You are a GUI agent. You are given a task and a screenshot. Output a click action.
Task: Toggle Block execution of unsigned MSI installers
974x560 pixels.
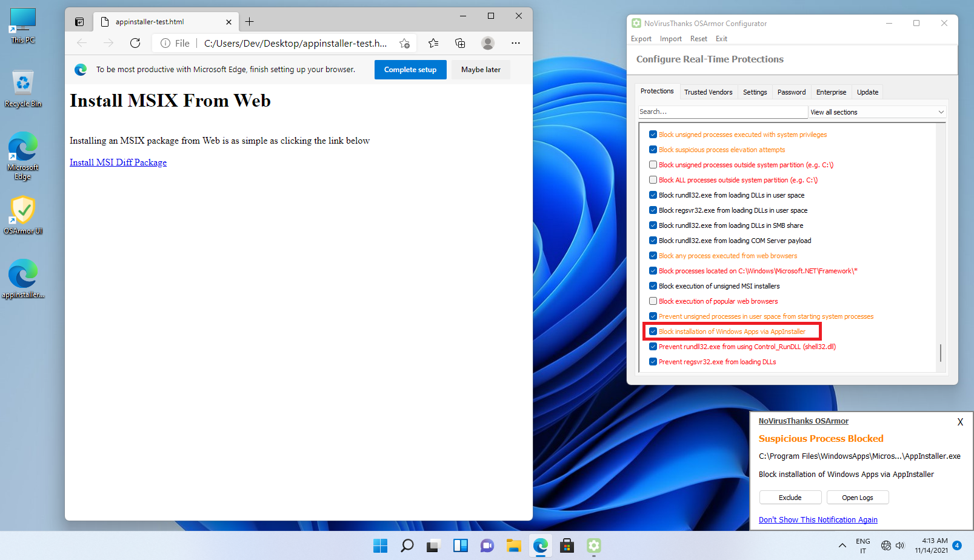653,286
